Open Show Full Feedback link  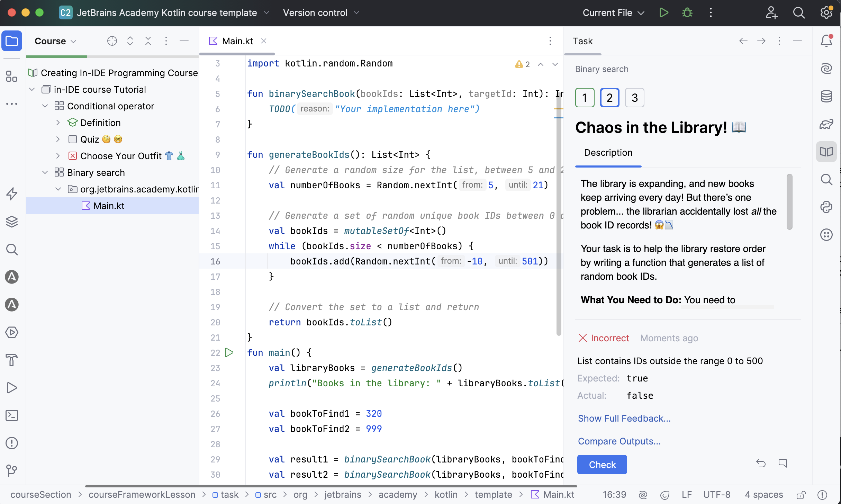coord(624,418)
